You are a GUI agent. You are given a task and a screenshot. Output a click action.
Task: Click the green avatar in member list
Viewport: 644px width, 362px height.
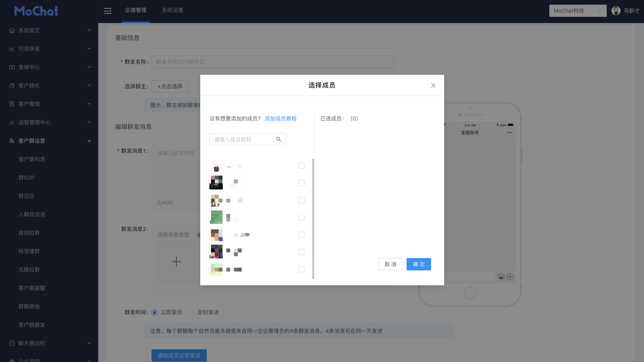[x=216, y=217]
